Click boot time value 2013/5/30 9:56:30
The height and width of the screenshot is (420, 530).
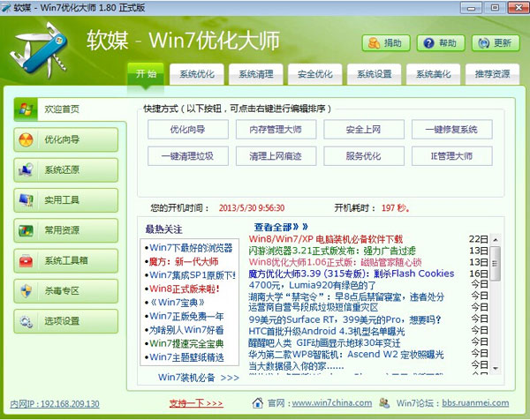click(x=252, y=208)
